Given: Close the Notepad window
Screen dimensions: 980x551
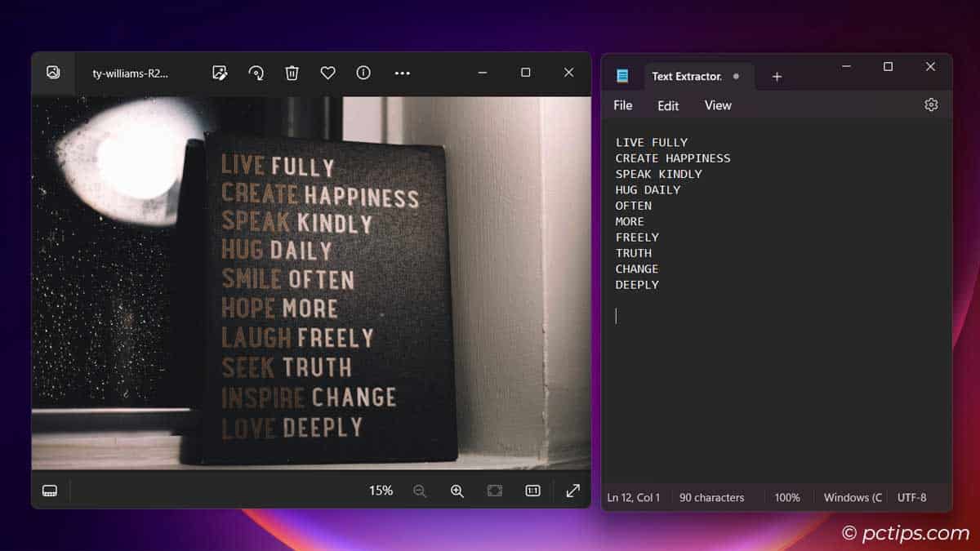Looking at the screenshot, I should pos(930,67).
